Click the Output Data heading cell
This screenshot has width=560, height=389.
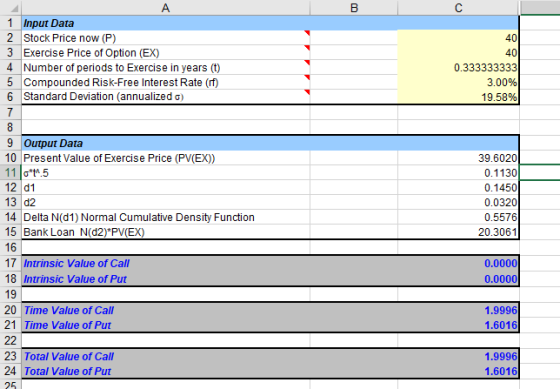(166, 143)
